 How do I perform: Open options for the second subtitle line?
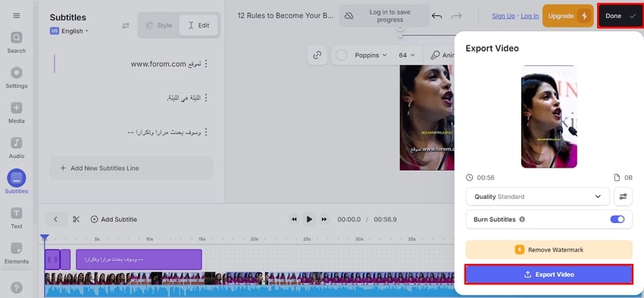point(206,98)
